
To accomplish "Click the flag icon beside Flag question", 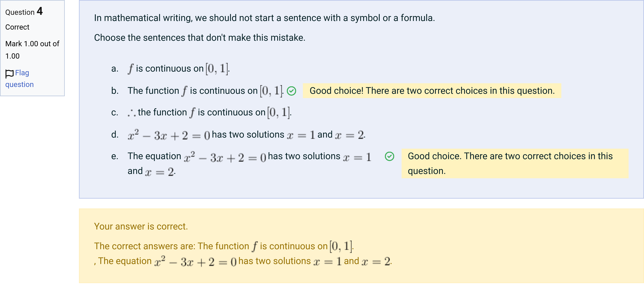I will pyautogui.click(x=10, y=74).
